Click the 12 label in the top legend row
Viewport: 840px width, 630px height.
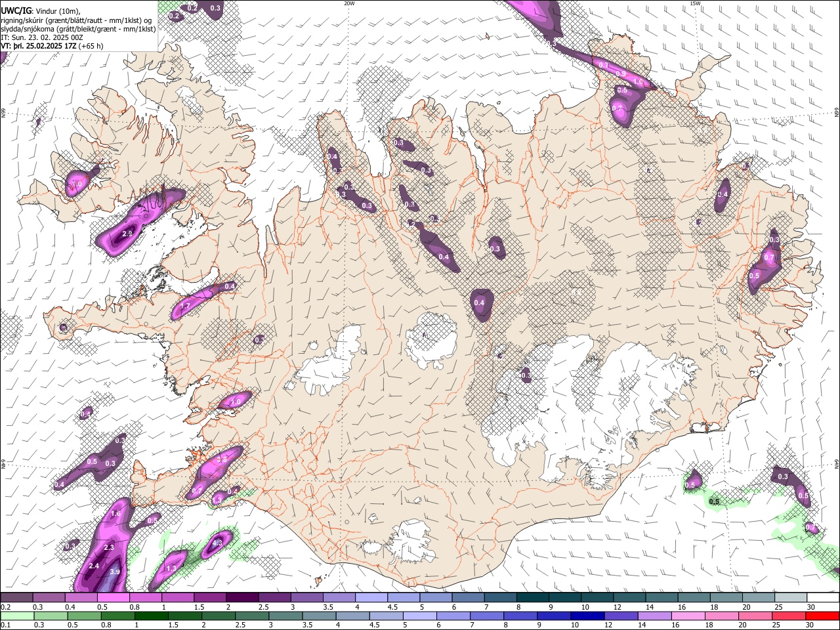tap(617, 608)
